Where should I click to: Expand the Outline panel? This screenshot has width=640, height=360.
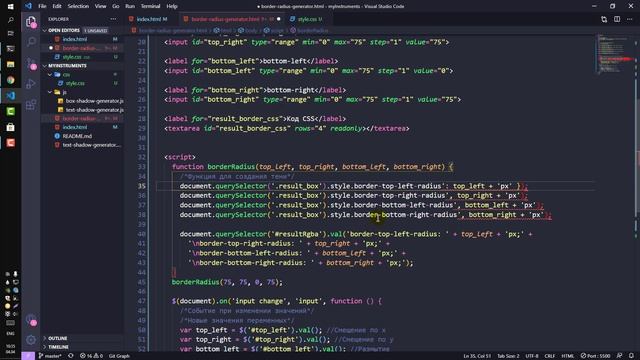click(x=58, y=338)
